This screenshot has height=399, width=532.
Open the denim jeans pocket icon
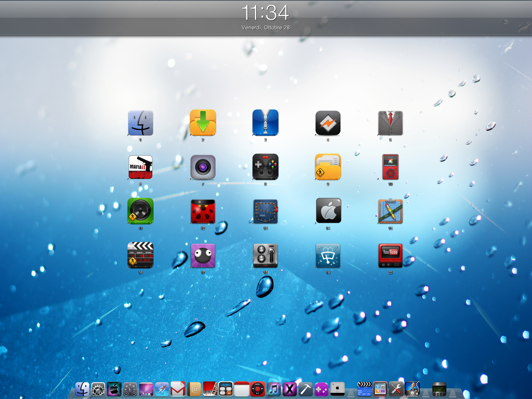(x=265, y=211)
